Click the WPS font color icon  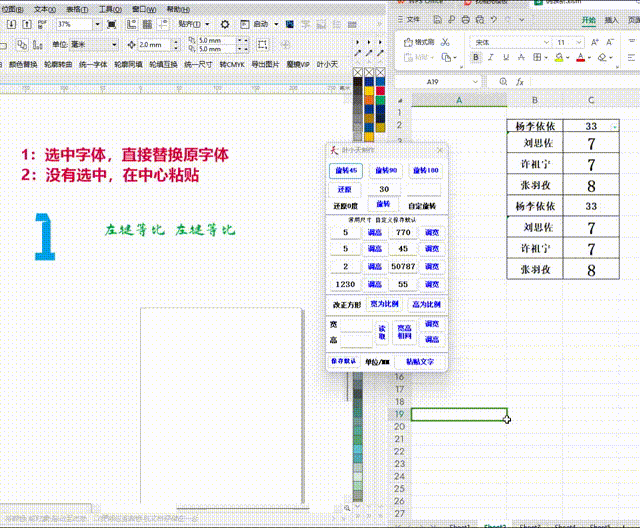click(x=581, y=58)
